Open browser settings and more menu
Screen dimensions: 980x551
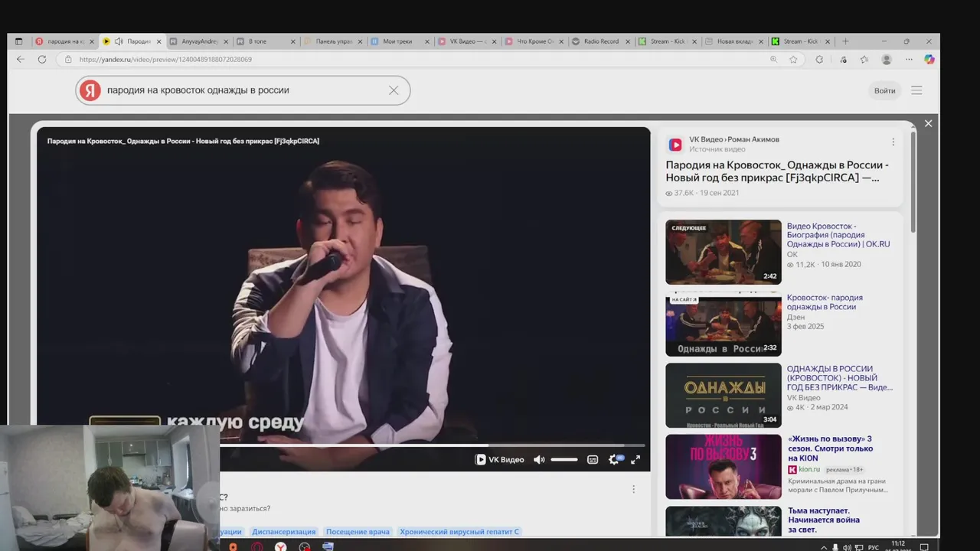click(909, 60)
